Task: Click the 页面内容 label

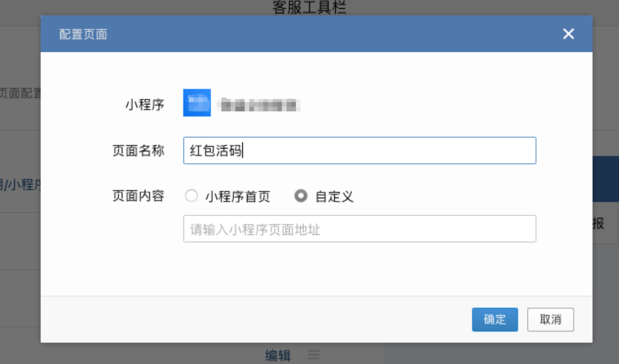Action: click(138, 196)
